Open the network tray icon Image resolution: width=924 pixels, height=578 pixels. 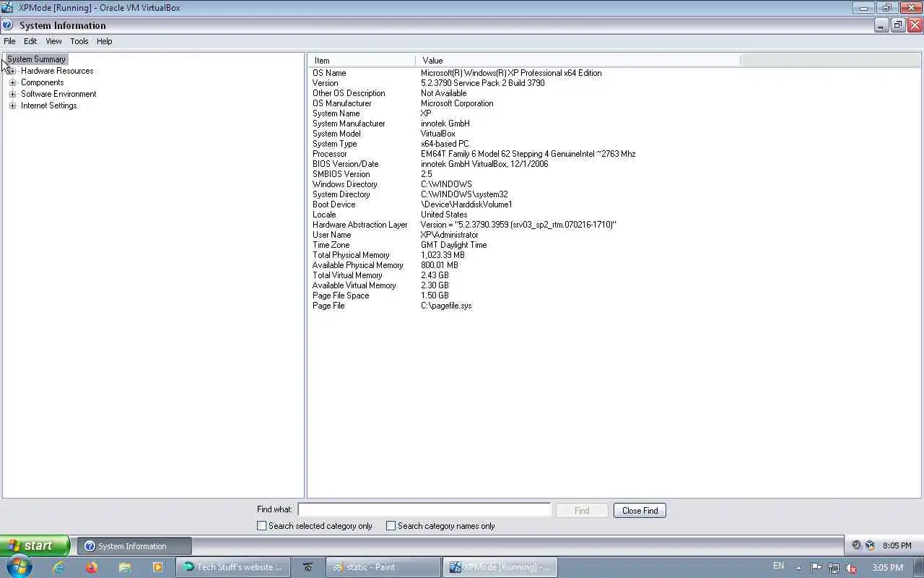point(834,567)
